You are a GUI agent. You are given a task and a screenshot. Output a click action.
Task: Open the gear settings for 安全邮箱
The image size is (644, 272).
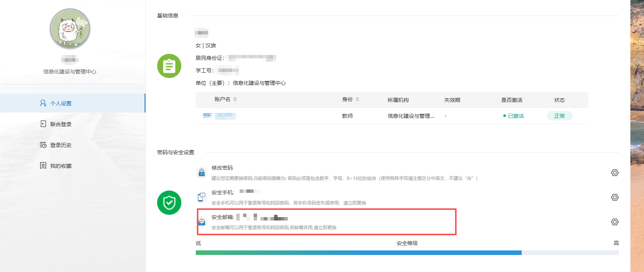coord(615,222)
